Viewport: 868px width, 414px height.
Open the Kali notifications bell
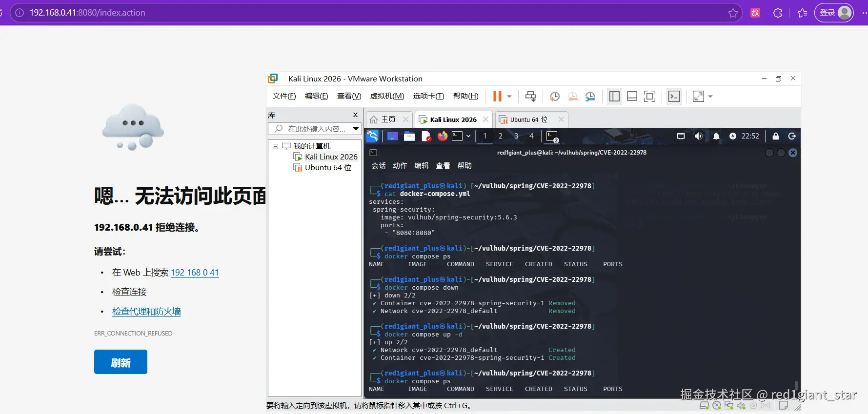coord(716,136)
